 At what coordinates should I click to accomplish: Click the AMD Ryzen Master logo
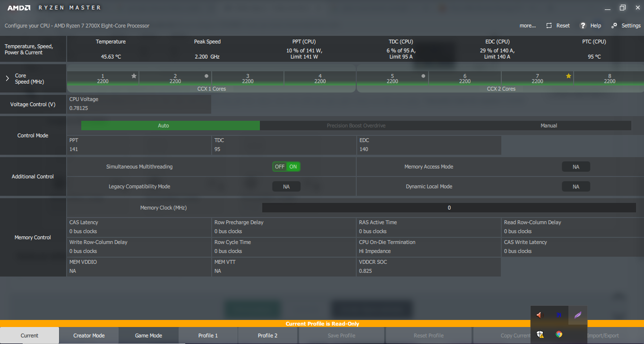pyautogui.click(x=54, y=8)
